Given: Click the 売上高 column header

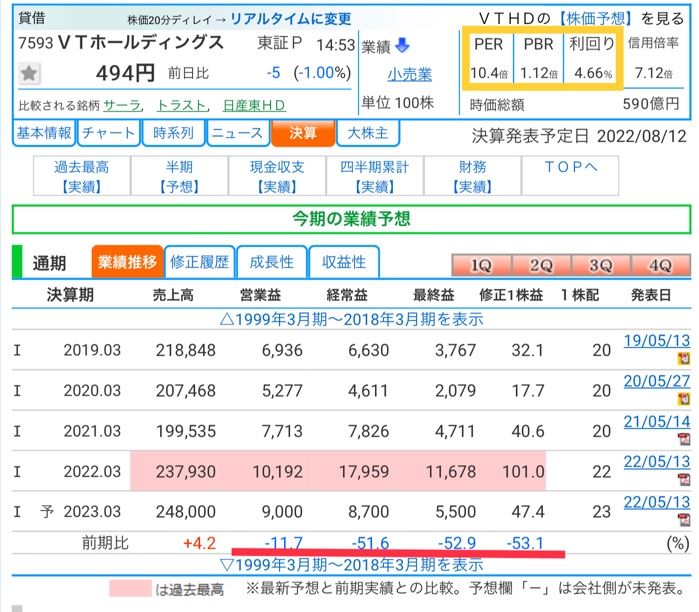Looking at the screenshot, I should (x=173, y=295).
